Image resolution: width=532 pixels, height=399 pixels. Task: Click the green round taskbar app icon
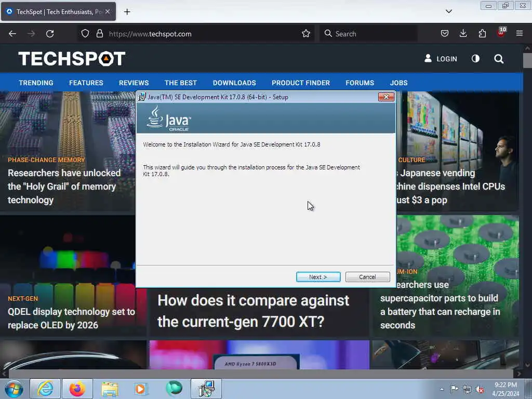click(x=174, y=388)
